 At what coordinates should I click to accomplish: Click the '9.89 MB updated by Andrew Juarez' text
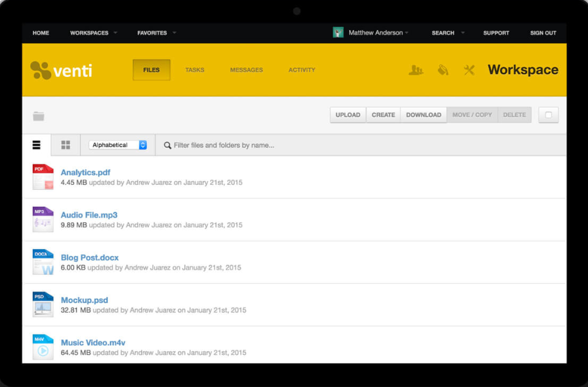(151, 225)
